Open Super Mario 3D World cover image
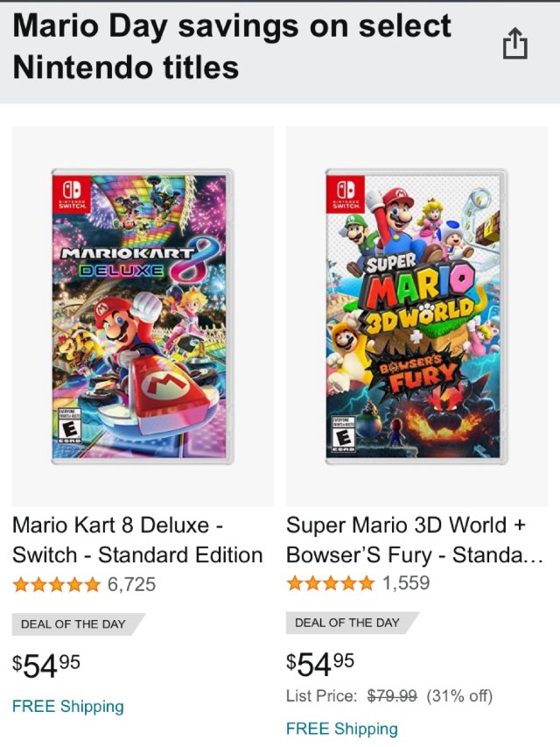This screenshot has width=560, height=747. [x=416, y=315]
